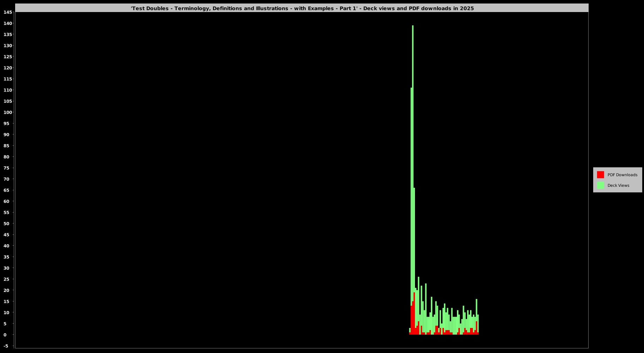Select the 'Deck Views' legend label
The image size is (644, 353).
[x=618, y=186]
